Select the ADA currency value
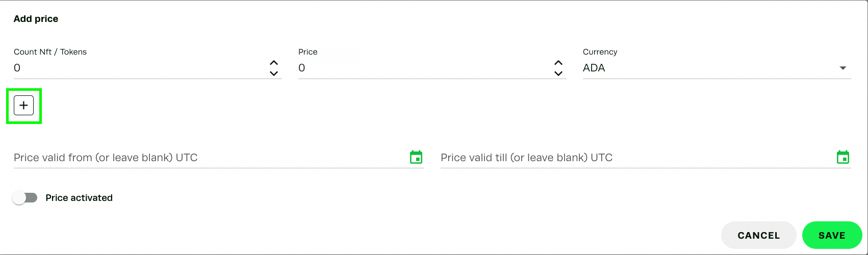 pyautogui.click(x=594, y=68)
